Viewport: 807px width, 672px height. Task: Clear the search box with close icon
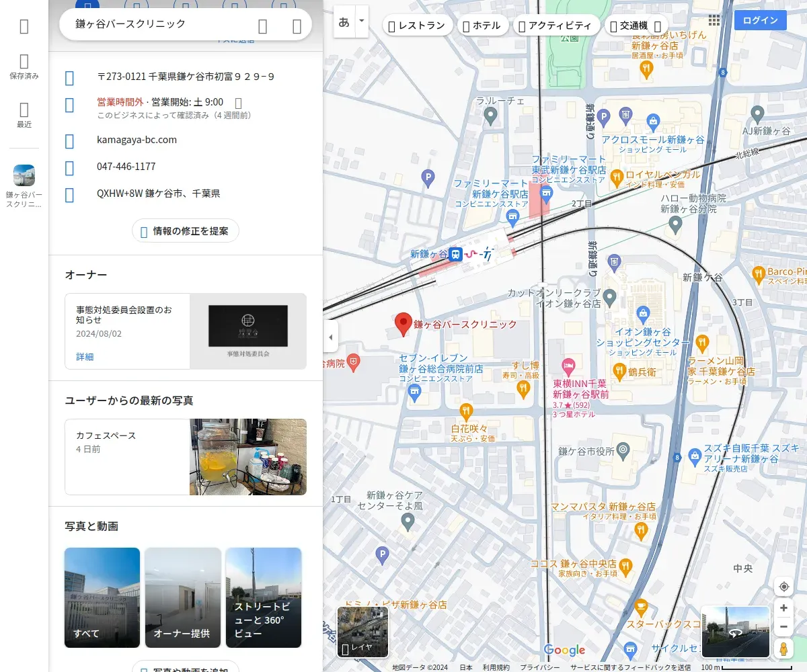[297, 26]
